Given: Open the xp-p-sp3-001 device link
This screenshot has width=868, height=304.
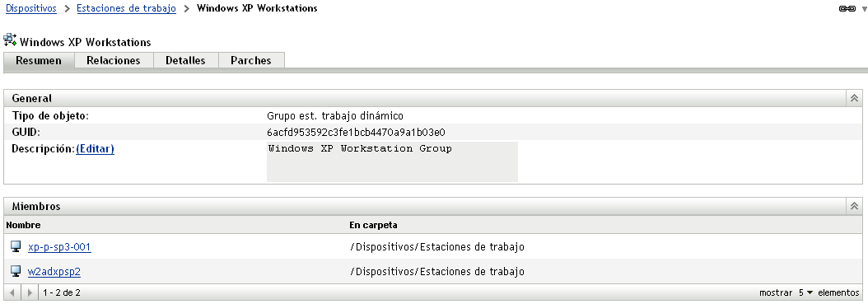Looking at the screenshot, I should click(x=59, y=247).
